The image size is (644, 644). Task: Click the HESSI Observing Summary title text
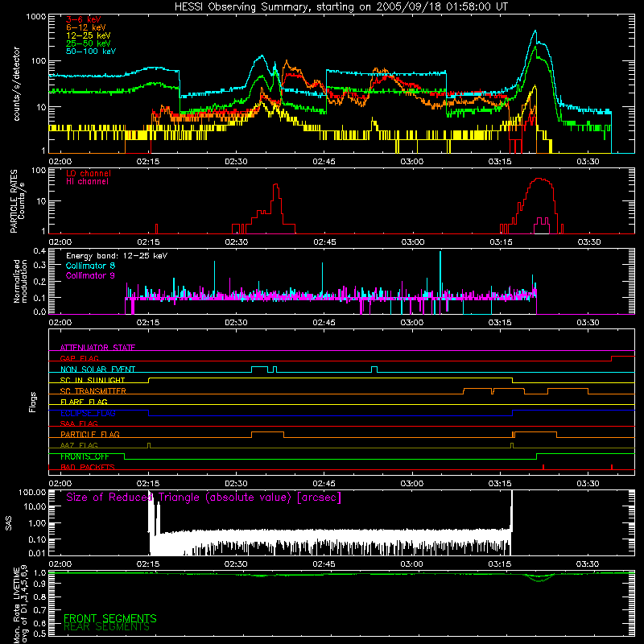[x=341, y=6]
